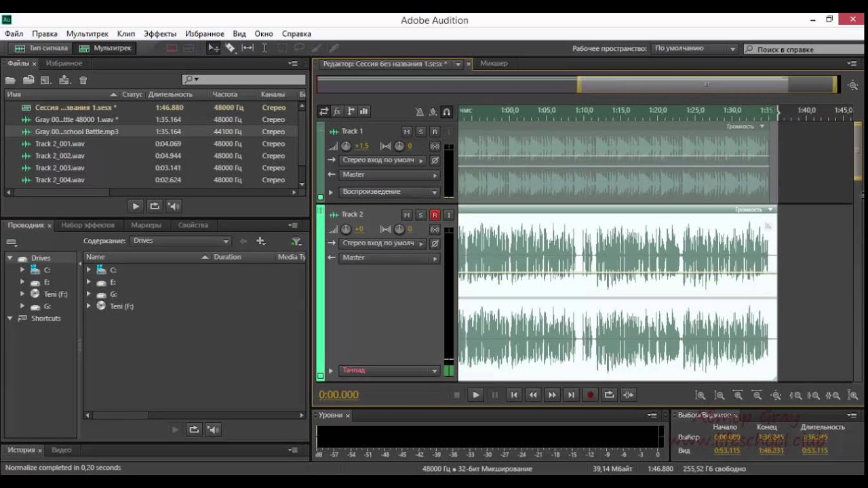Open Track 1 Master output dropdown
The height and width of the screenshot is (488, 868).
tap(389, 175)
